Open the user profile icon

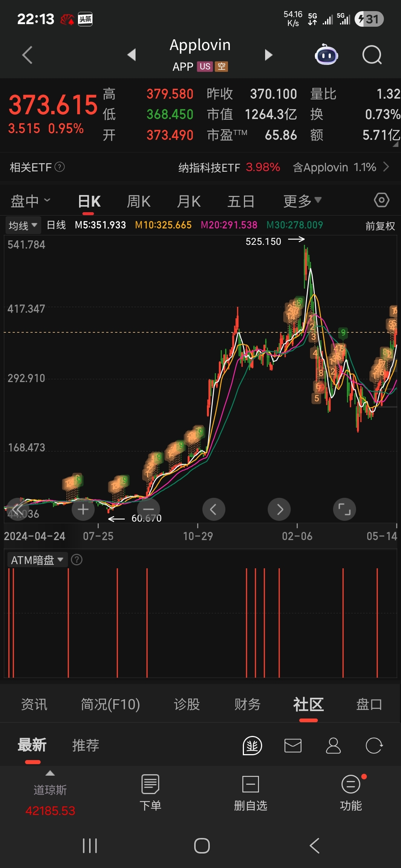point(333,746)
